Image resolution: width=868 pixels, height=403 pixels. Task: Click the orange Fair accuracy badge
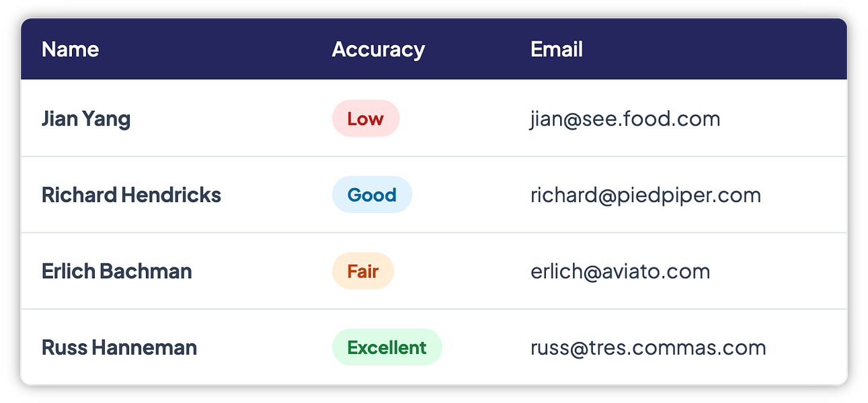click(362, 271)
